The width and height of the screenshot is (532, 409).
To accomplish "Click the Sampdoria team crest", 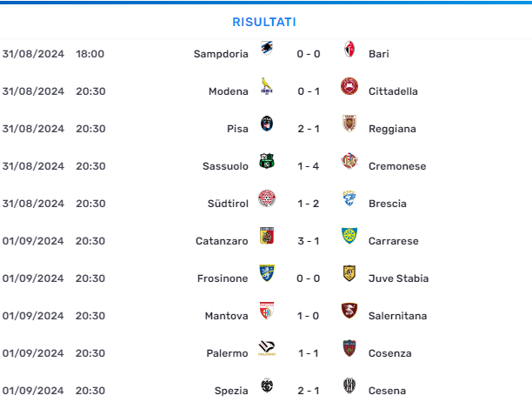I will 267,48.
